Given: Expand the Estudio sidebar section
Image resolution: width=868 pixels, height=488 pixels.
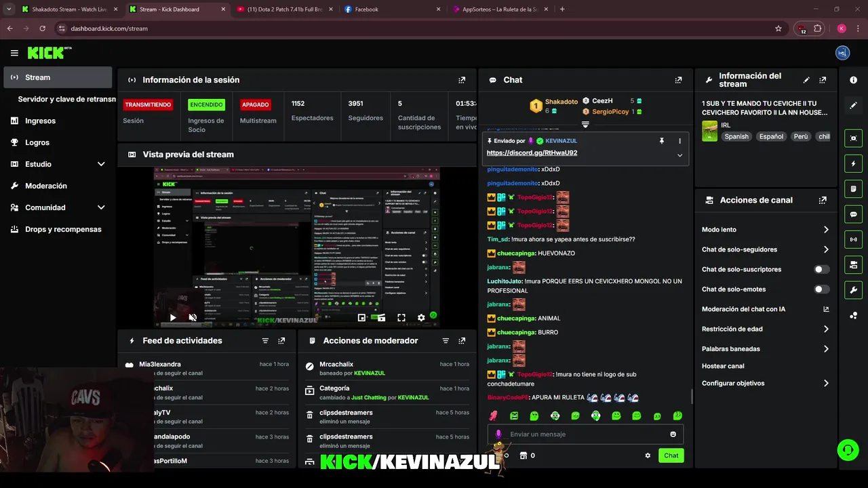Looking at the screenshot, I should point(58,164).
